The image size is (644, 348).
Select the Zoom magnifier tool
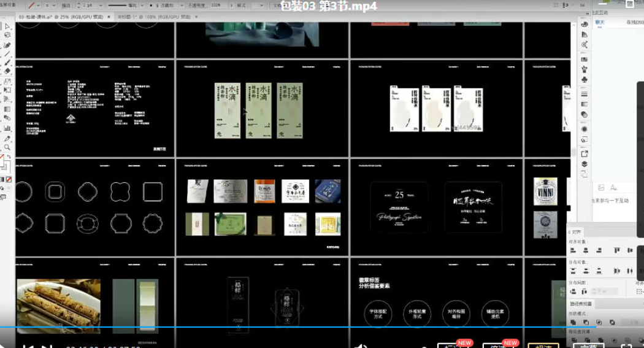[7, 147]
